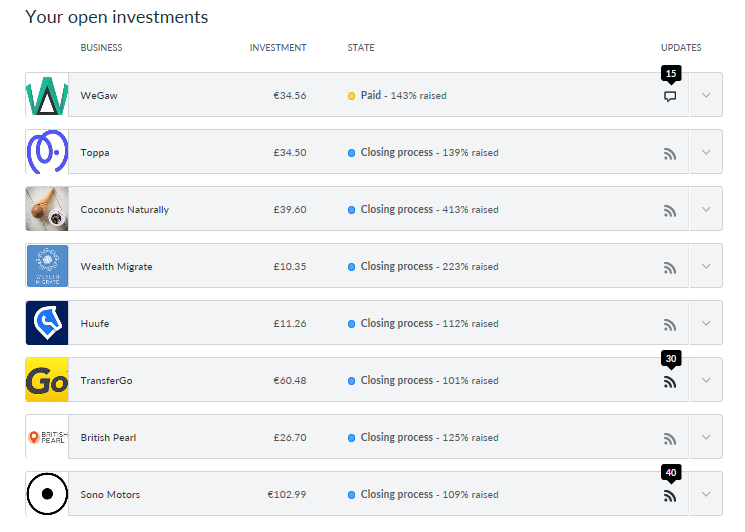Click the Toppa updates feed icon
Screen dimensions: 745x532
coord(670,154)
